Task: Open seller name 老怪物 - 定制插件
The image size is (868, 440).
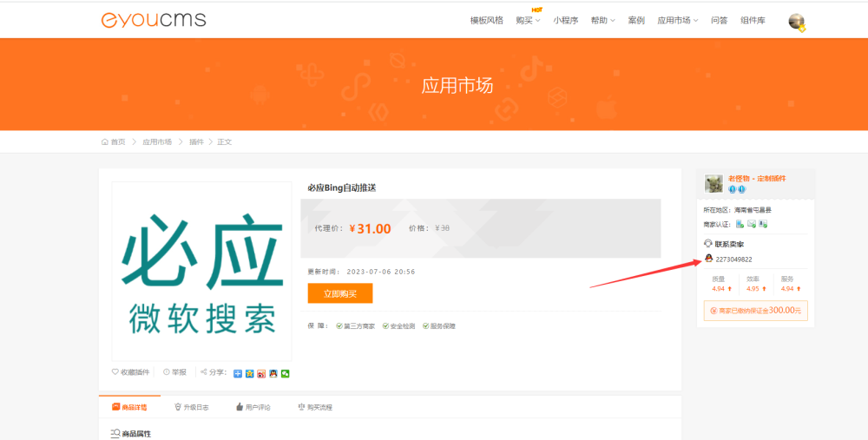Action: [757, 178]
